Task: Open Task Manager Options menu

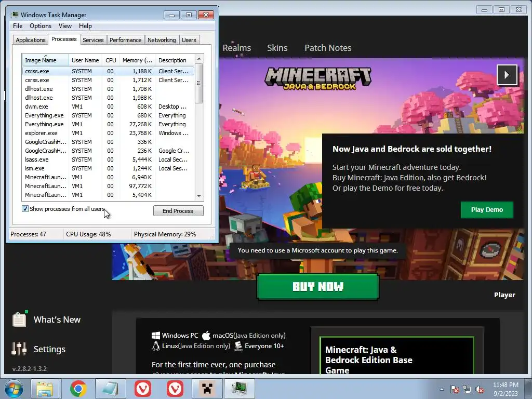Action: coord(41,26)
